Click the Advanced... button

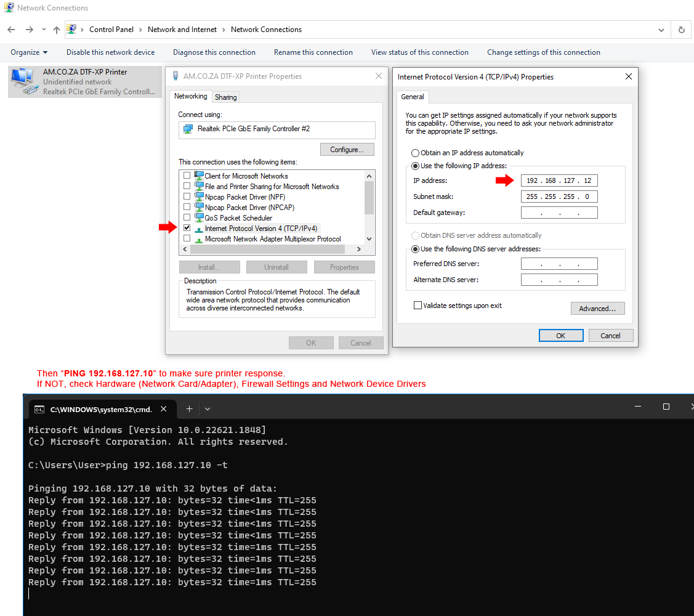click(x=597, y=309)
